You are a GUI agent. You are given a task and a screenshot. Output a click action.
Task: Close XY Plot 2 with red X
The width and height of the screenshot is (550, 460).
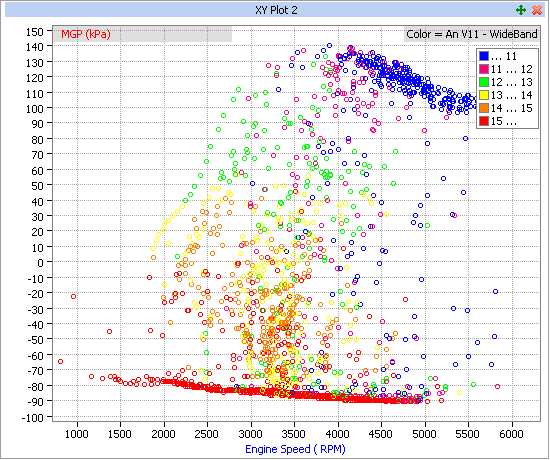coord(537,10)
